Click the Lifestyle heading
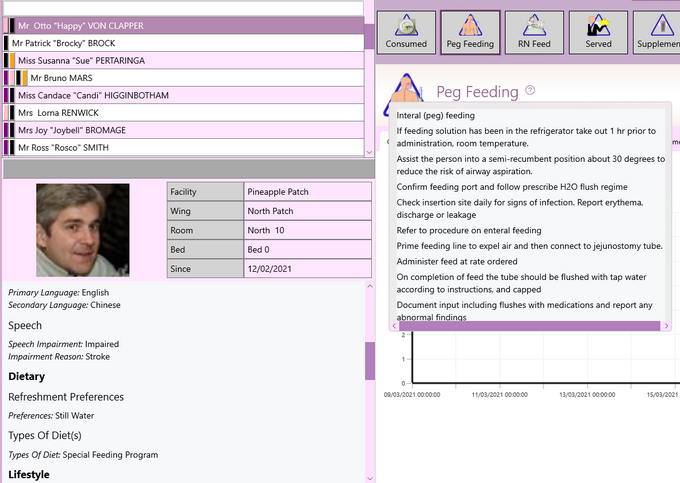The height and width of the screenshot is (483, 680). 29,474
